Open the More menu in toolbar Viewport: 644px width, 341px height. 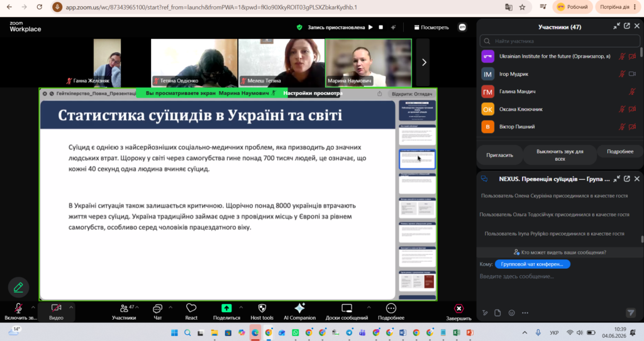click(391, 308)
